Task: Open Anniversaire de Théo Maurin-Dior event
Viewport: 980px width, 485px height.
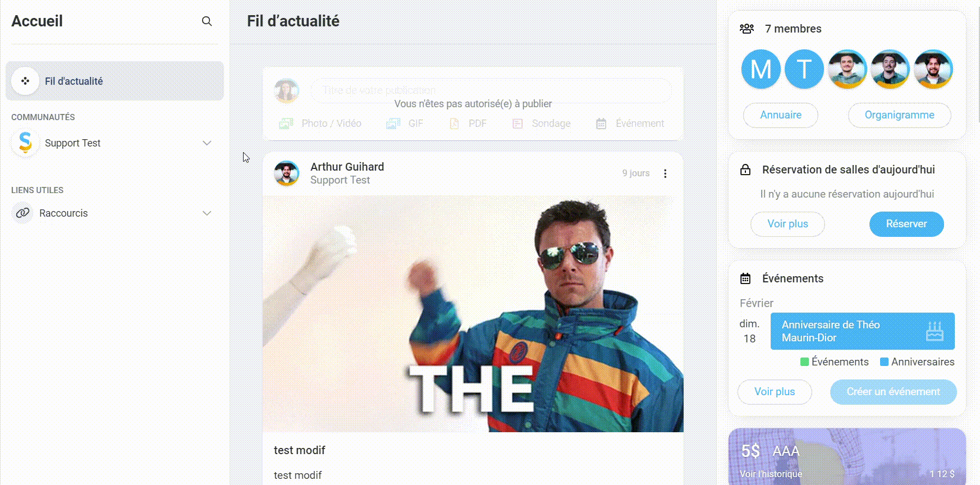Action: [862, 331]
